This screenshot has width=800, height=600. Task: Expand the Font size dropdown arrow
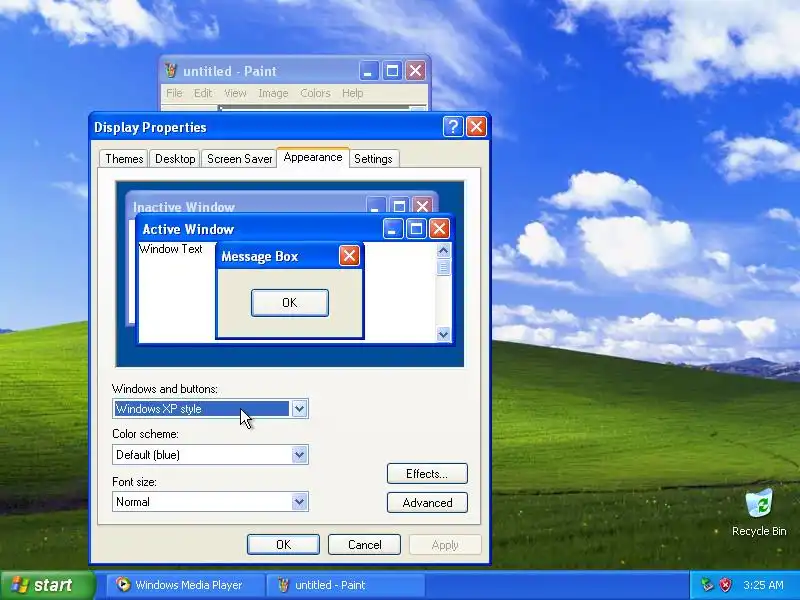pos(299,502)
